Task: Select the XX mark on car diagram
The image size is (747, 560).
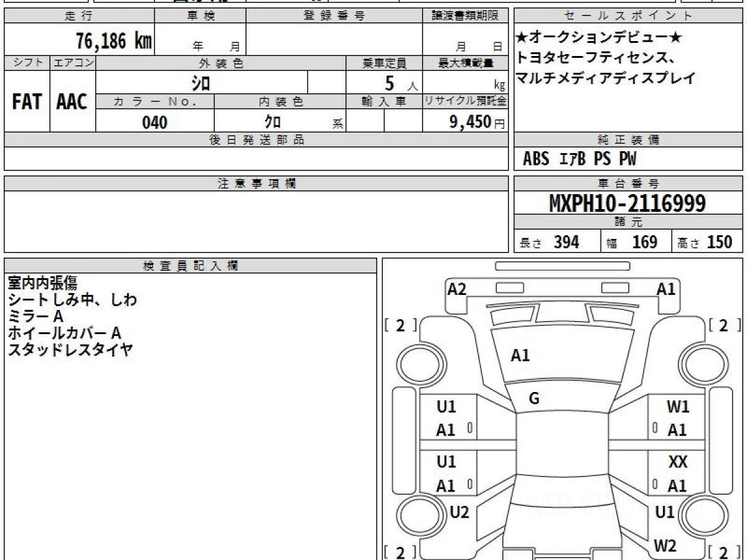Action: click(x=678, y=462)
